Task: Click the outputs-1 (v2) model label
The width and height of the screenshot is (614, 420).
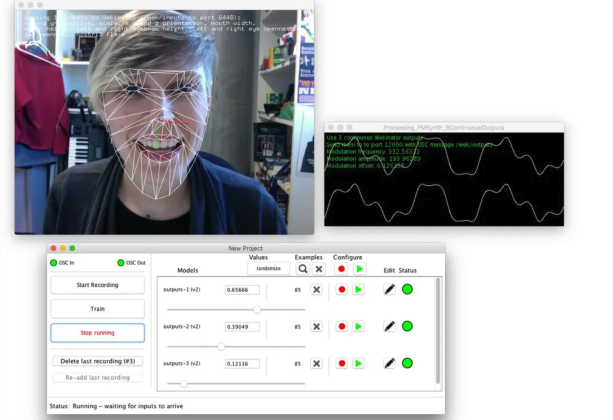Action: [182, 290]
